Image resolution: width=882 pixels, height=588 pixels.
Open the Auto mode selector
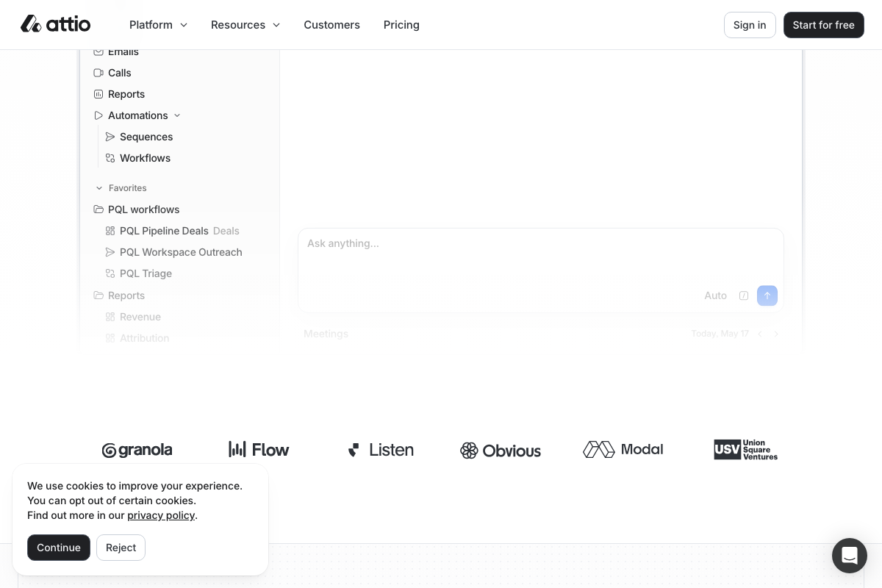click(715, 295)
